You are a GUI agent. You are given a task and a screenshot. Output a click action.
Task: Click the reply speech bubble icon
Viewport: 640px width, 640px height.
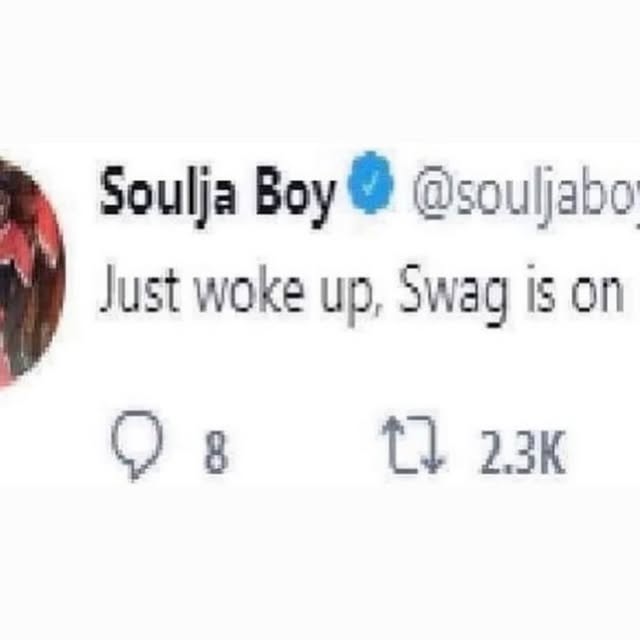[137, 444]
